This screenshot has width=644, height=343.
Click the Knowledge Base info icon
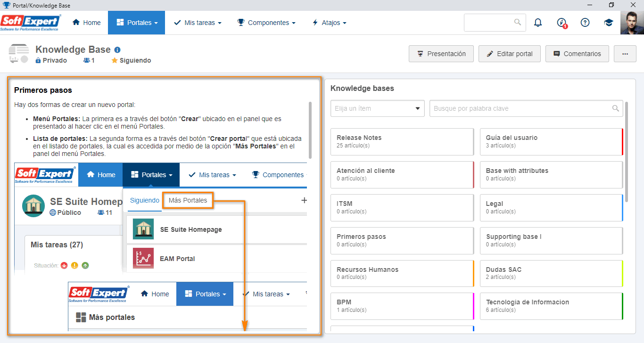coord(117,49)
